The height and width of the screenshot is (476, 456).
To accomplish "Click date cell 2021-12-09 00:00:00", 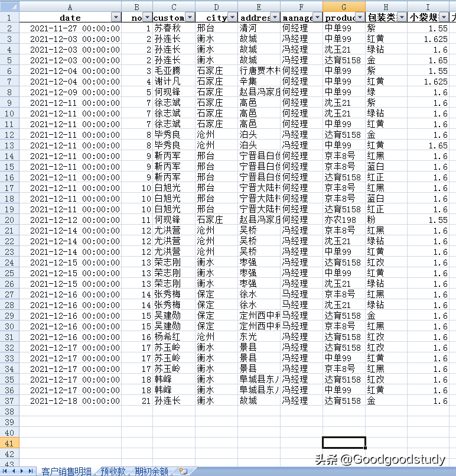I will (70, 92).
